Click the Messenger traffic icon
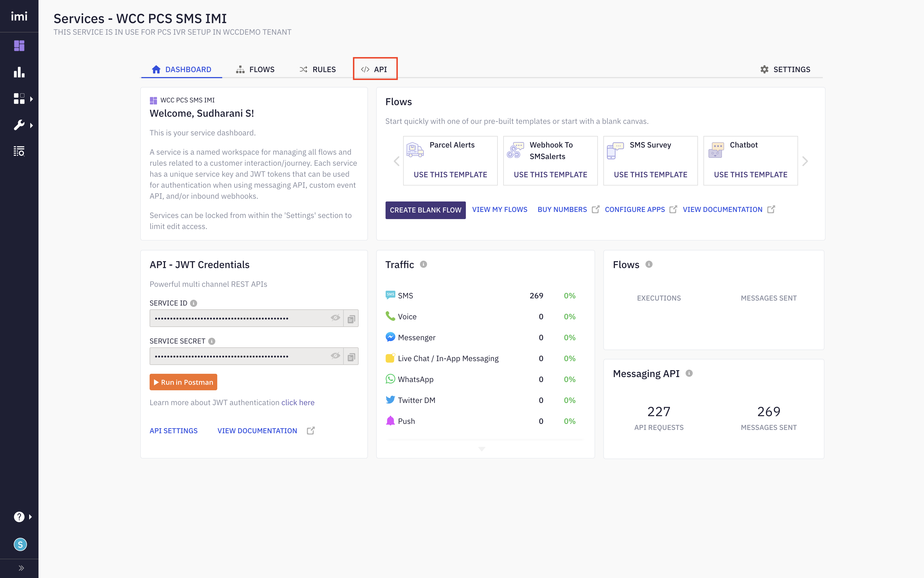This screenshot has height=578, width=924. pyautogui.click(x=390, y=337)
